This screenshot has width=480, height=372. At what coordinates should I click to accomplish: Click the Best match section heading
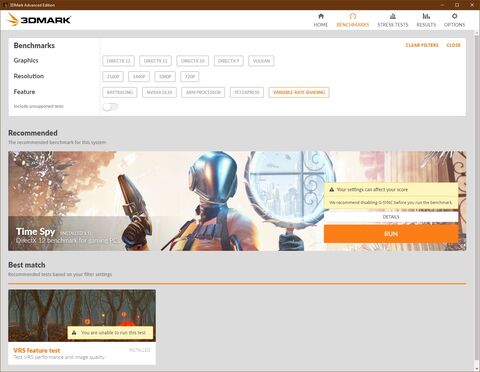(x=27, y=265)
